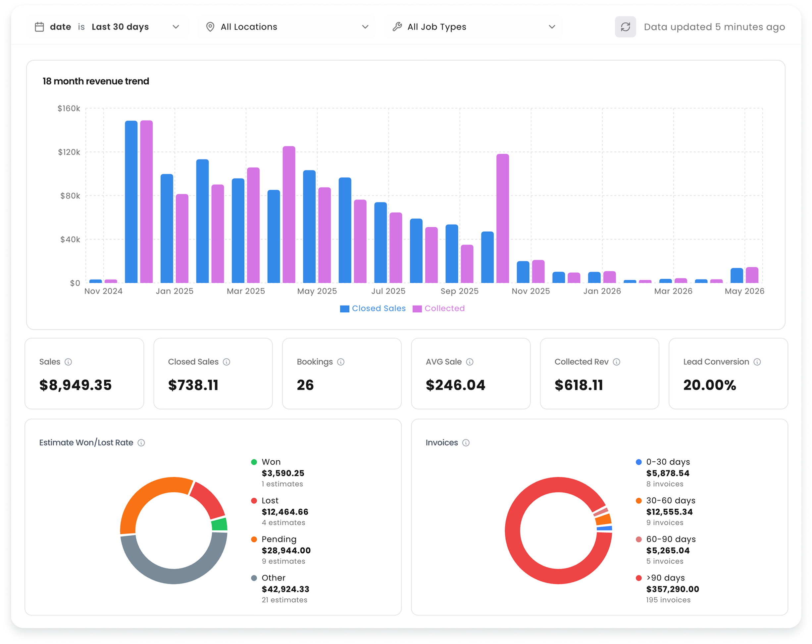The width and height of the screenshot is (812, 644).
Task: Click the Won green legend dot
Action: [x=254, y=462]
